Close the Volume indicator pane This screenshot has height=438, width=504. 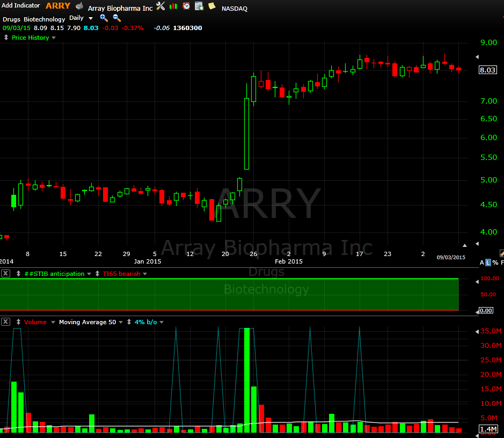5,322
